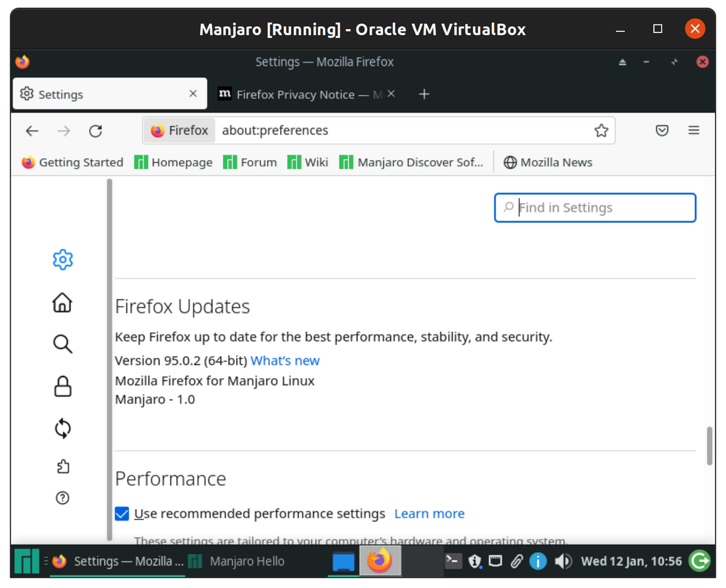Click the What's new link

[x=285, y=361]
